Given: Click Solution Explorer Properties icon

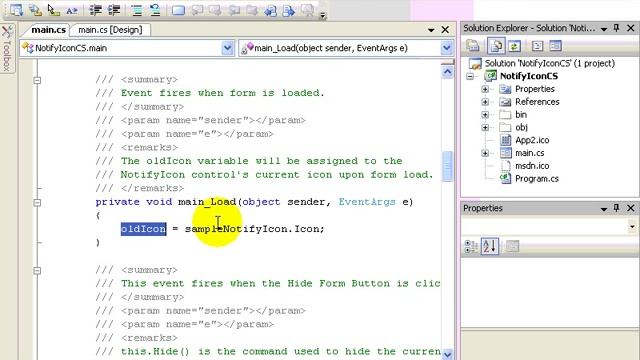Looking at the screenshot, I should point(473,46).
